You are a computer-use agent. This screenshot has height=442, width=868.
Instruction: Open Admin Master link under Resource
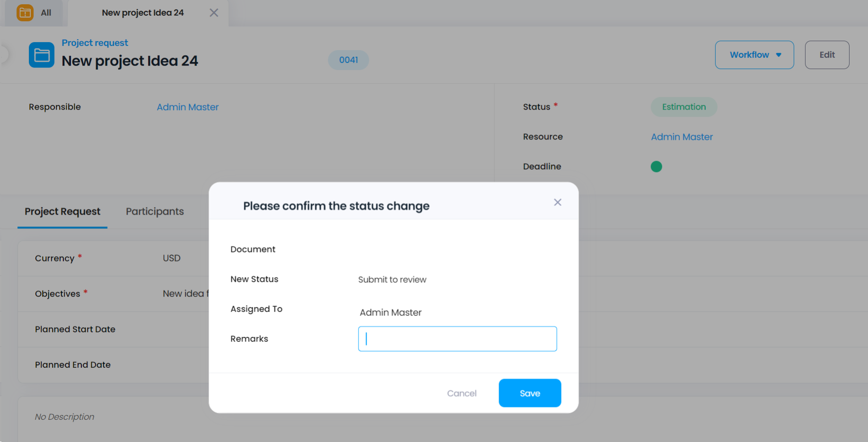682,137
